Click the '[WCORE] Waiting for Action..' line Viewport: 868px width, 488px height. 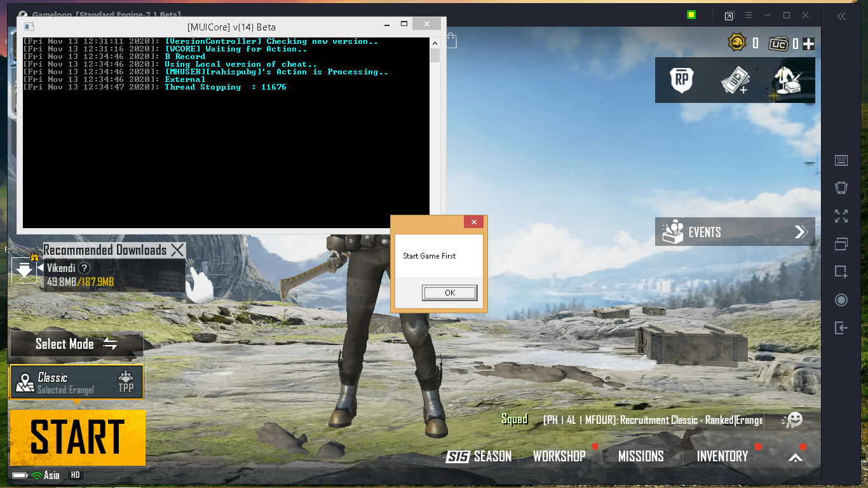coord(236,49)
